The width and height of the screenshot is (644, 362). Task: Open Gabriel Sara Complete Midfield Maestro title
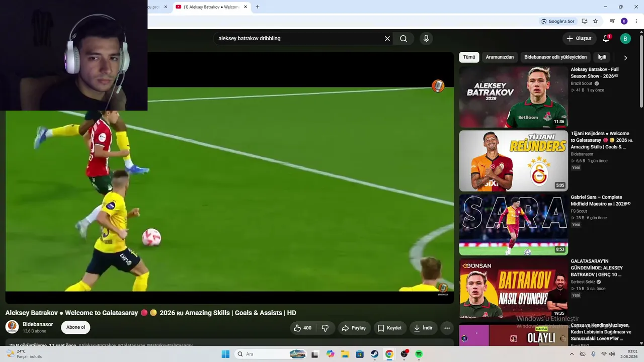click(x=600, y=200)
